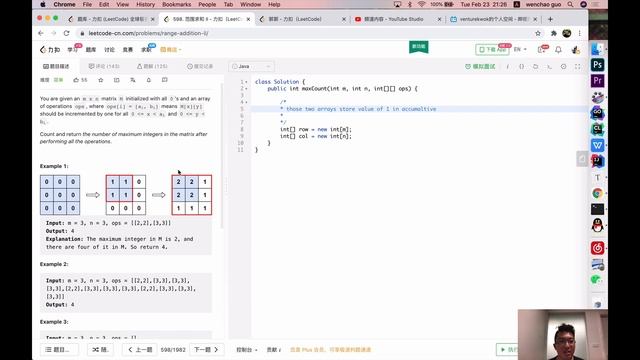Click the translate language icon
This screenshot has width=640, height=360.
click(x=133, y=80)
